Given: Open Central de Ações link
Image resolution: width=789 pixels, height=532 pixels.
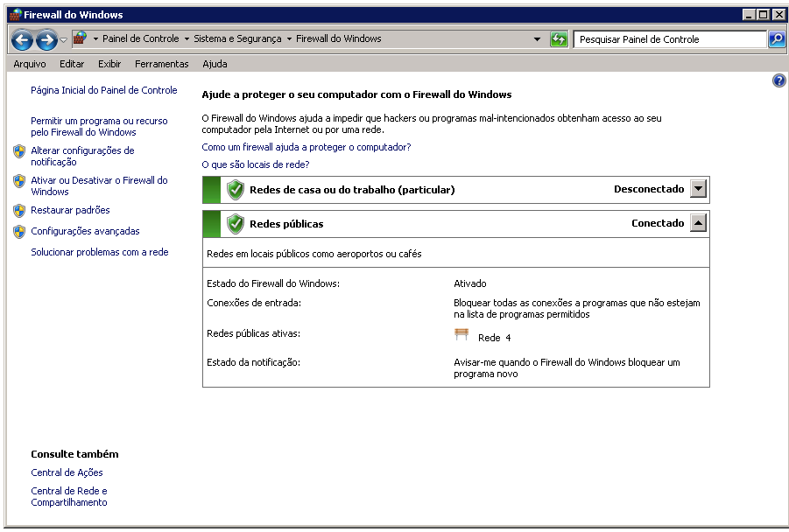Looking at the screenshot, I should (x=67, y=472).
